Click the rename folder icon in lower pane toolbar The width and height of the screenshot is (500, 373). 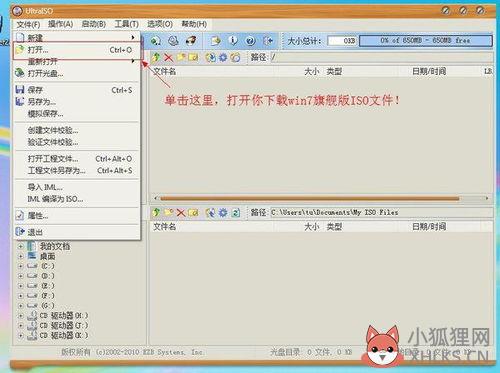point(193,213)
